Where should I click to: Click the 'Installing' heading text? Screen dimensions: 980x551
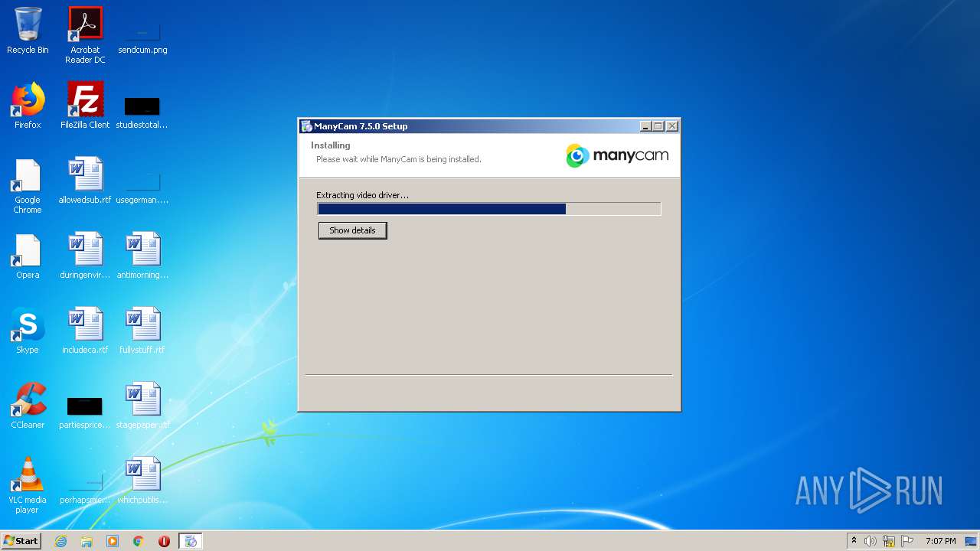[331, 145]
